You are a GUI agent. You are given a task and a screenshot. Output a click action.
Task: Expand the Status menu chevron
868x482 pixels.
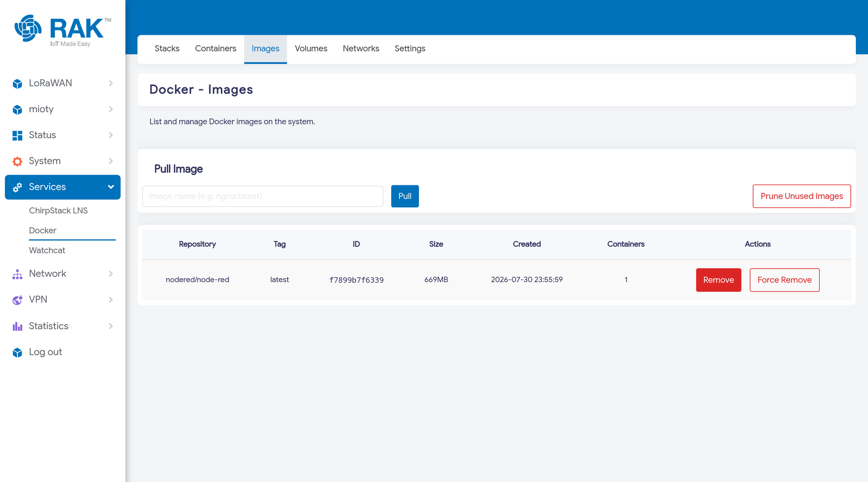(x=111, y=135)
